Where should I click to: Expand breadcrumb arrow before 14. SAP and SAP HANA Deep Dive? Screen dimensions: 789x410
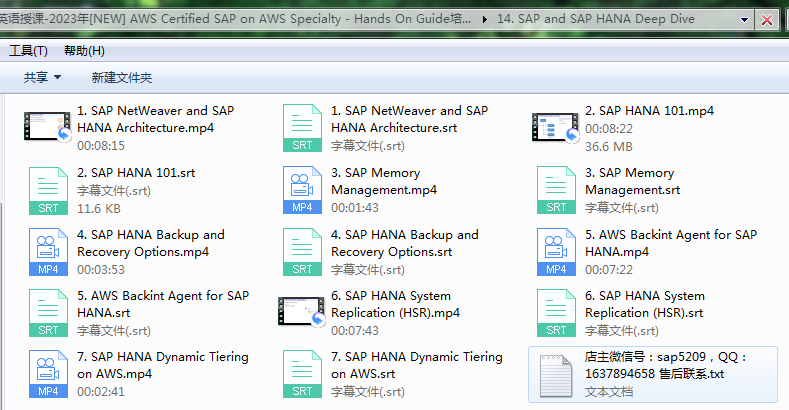pyautogui.click(x=484, y=20)
